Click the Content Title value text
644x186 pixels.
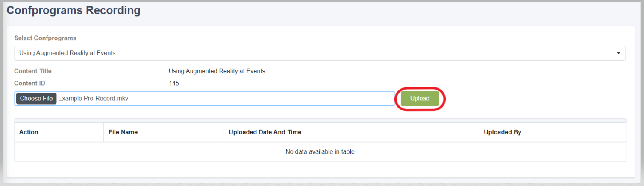217,71
